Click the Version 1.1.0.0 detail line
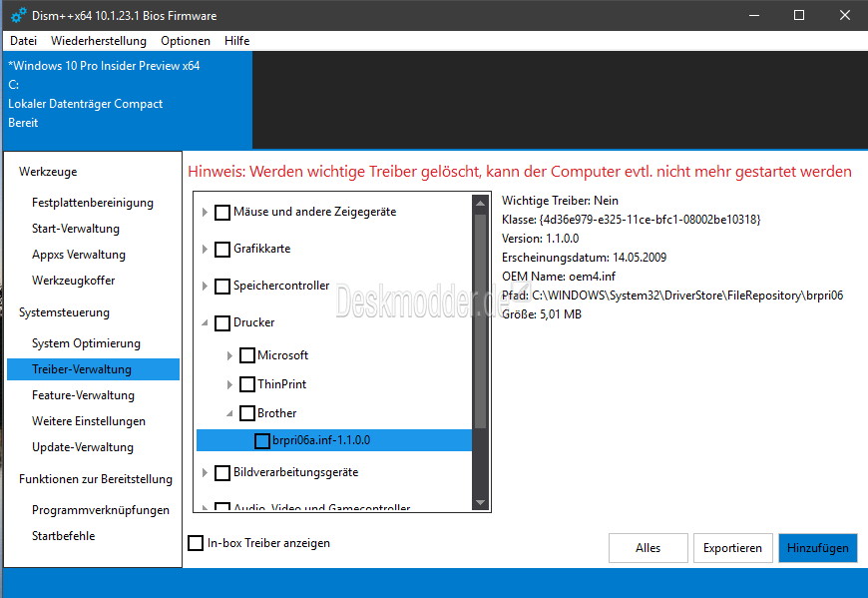The height and width of the screenshot is (598, 868). pos(541,239)
